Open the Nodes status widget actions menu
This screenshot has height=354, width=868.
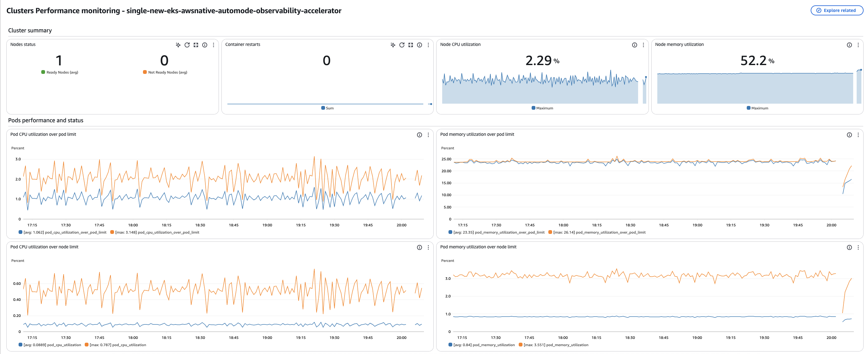(213, 45)
